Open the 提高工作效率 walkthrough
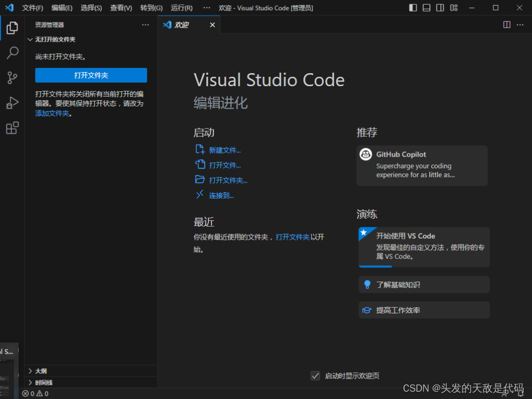This screenshot has width=532, height=399. (424, 310)
